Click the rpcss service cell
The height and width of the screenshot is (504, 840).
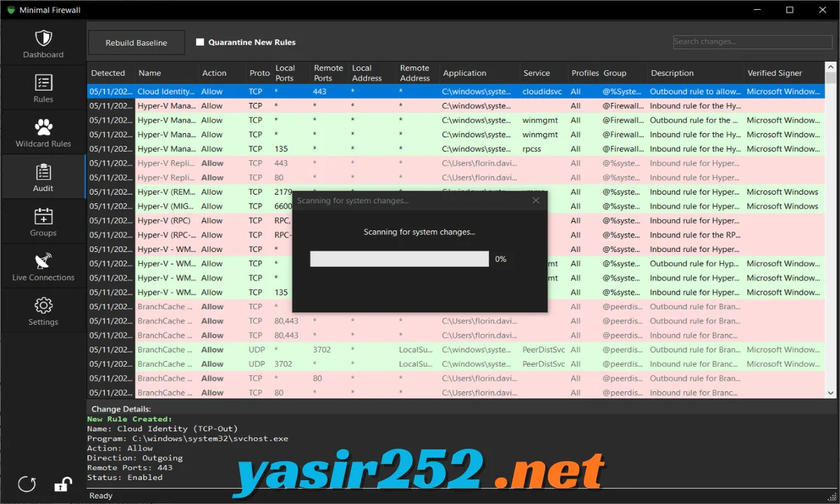[532, 148]
